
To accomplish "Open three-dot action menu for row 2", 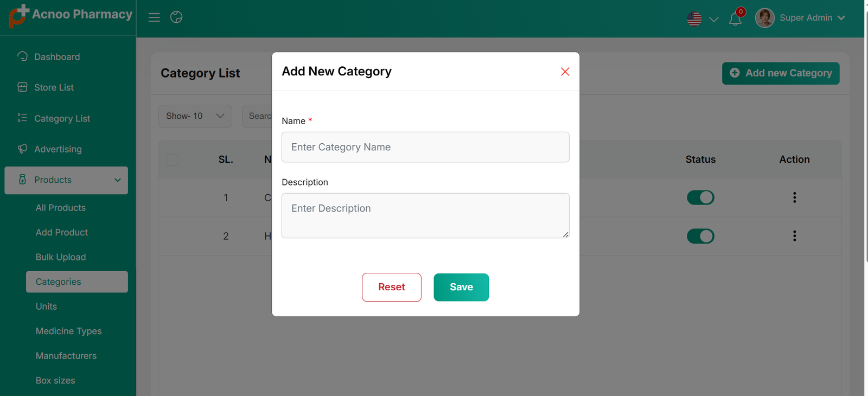I will pos(794,236).
